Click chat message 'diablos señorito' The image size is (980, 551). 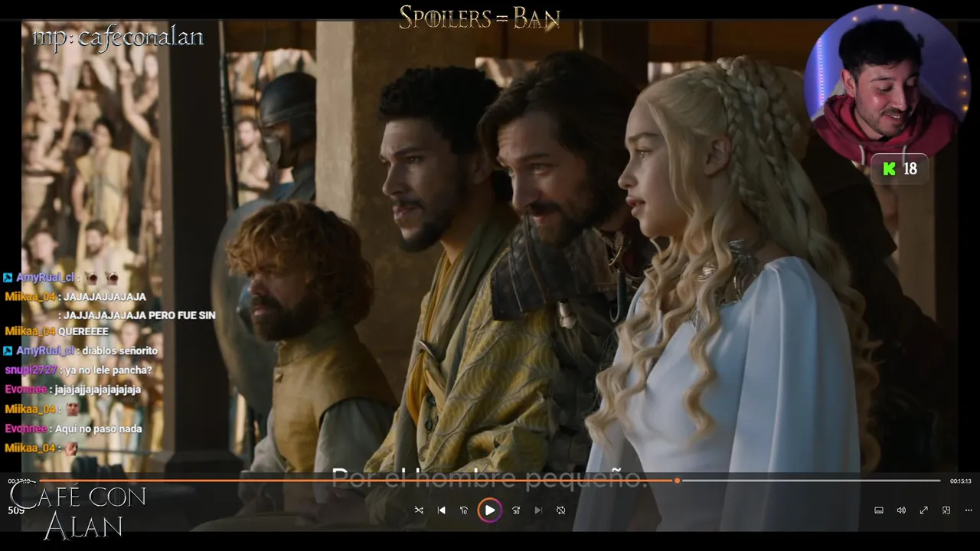click(x=120, y=350)
